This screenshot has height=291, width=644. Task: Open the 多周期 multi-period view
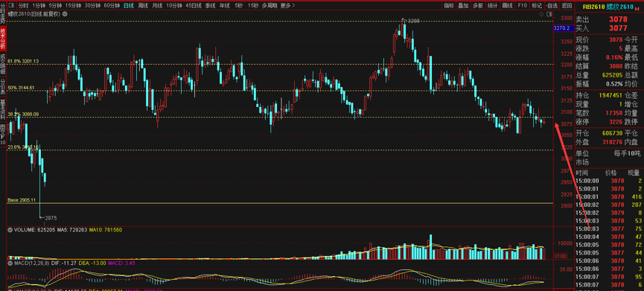pos(270,6)
